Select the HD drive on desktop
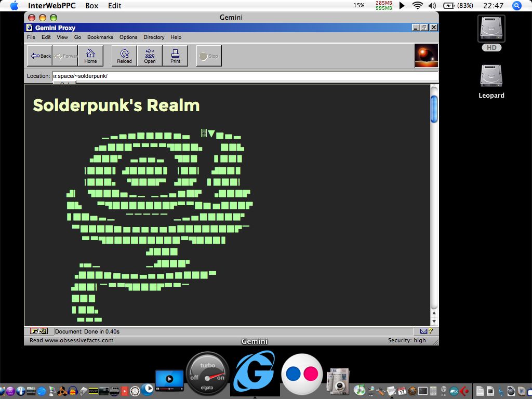Viewport: 532px width, 399px height. [x=491, y=33]
